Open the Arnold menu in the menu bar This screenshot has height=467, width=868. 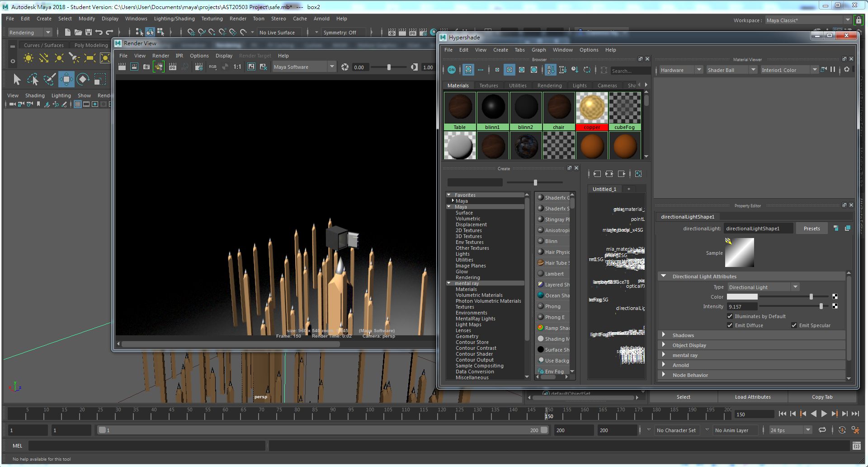tap(321, 19)
